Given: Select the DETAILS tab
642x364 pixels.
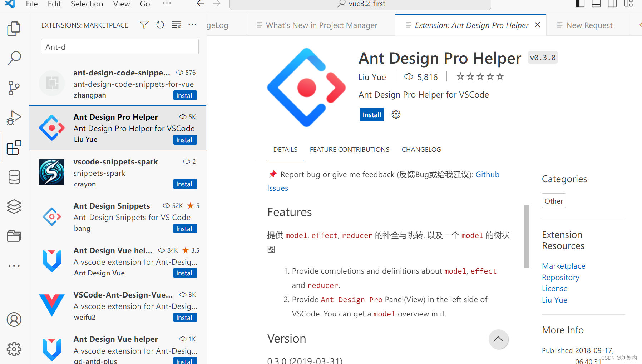Looking at the screenshot, I should [285, 150].
